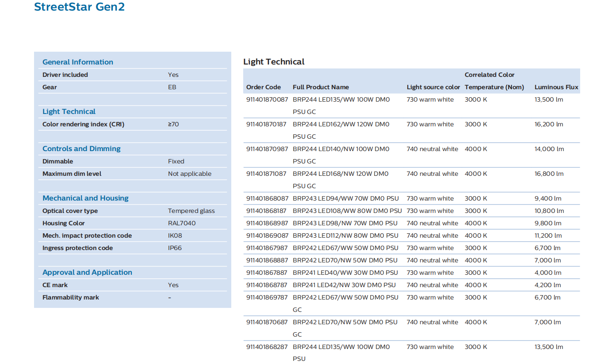Screen dimensions: 612x364
Task: Select the Order Code column header
Action: [x=264, y=87]
